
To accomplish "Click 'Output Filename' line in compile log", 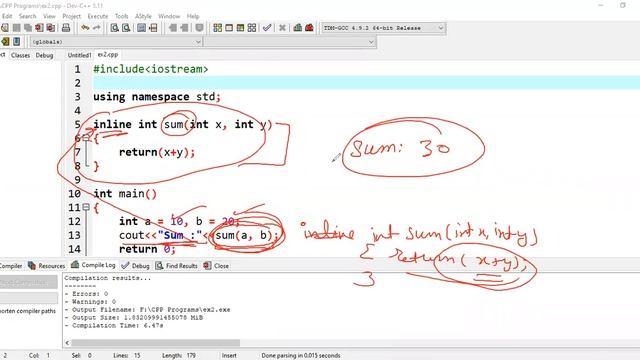I will tap(147, 310).
